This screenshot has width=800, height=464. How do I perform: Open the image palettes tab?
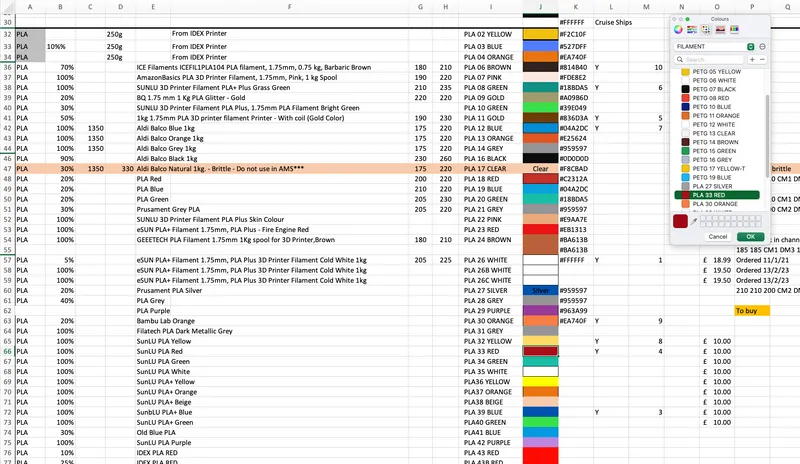point(720,30)
